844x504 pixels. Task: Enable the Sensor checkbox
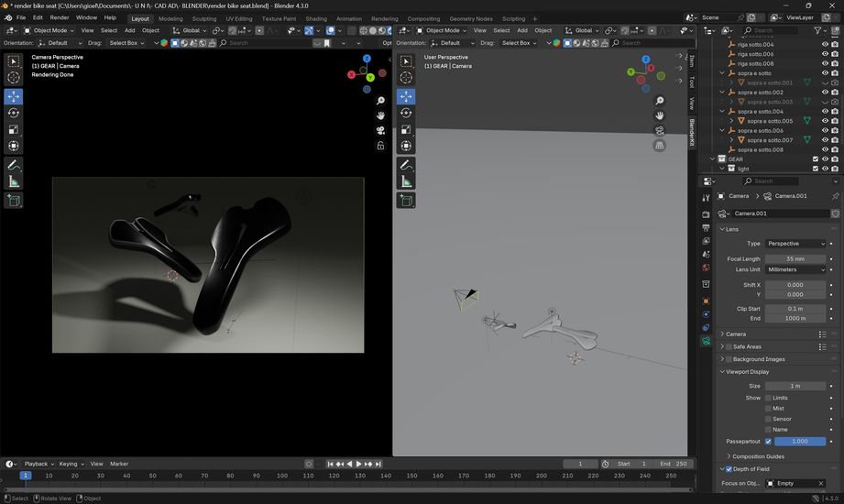pos(768,419)
